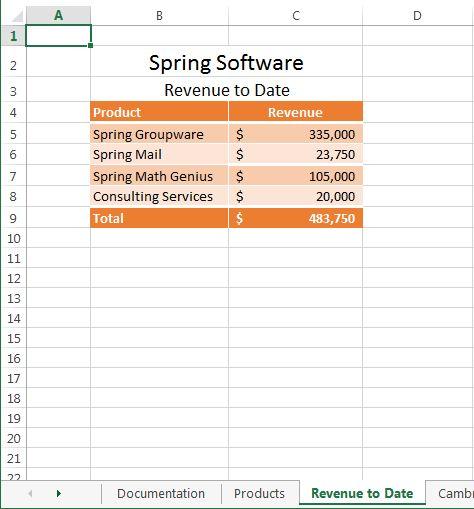Select the Revenue to Date sheet tab
Image resolution: width=474 pixels, height=509 pixels.
tap(362, 493)
